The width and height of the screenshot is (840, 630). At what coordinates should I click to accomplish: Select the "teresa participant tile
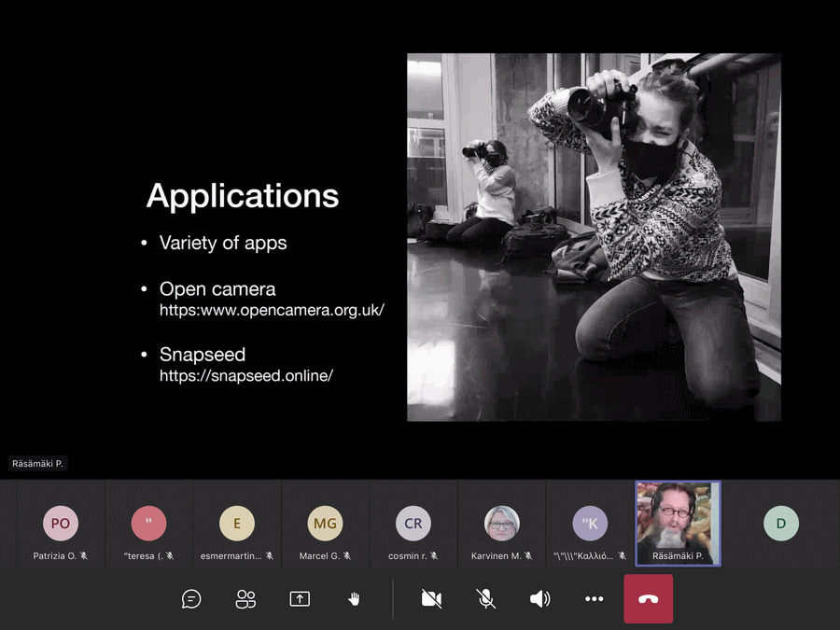coord(148,524)
